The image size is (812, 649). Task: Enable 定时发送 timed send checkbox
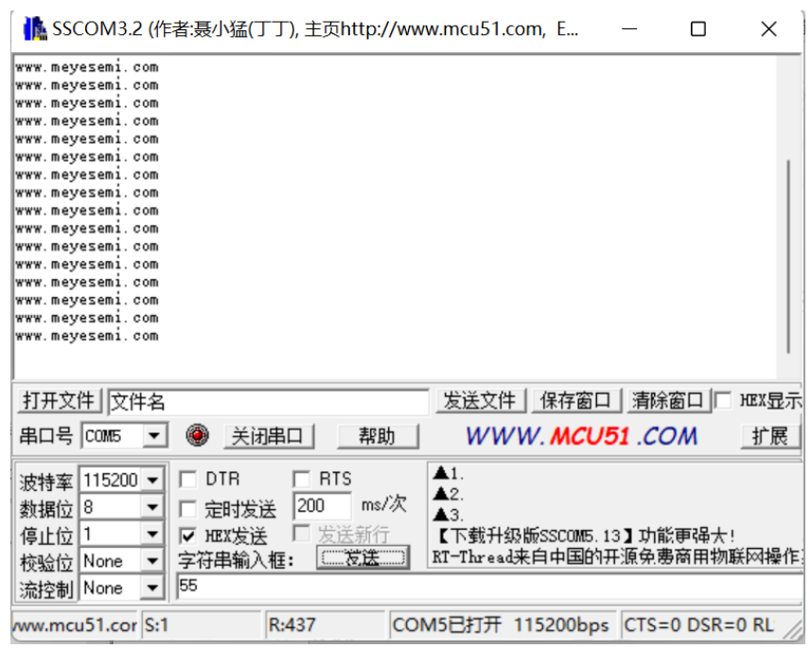click(187, 509)
